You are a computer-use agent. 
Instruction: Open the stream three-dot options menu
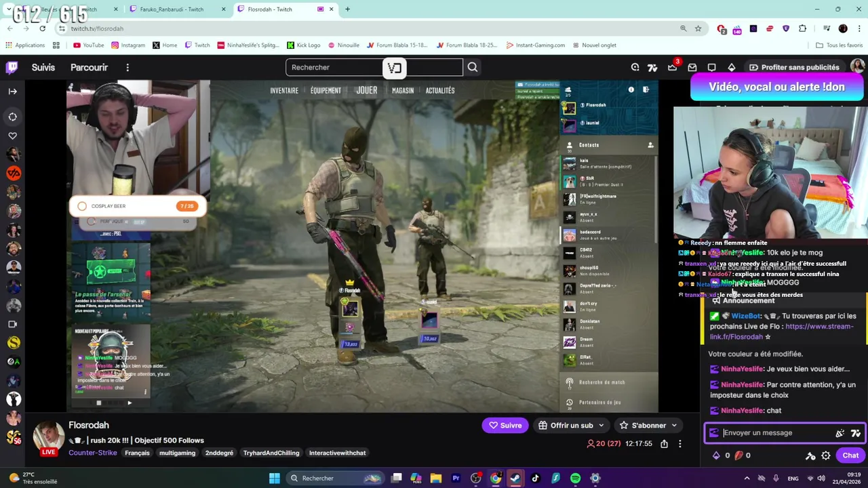pyautogui.click(x=679, y=444)
